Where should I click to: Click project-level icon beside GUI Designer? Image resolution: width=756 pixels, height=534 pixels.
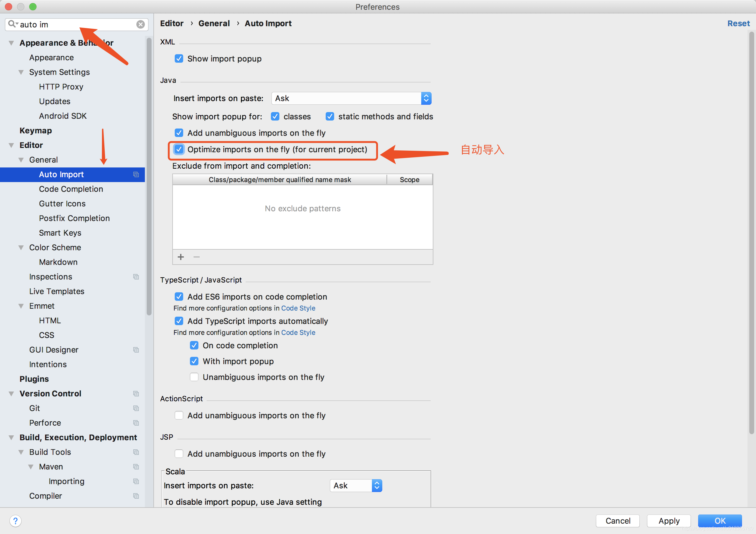[x=136, y=350]
